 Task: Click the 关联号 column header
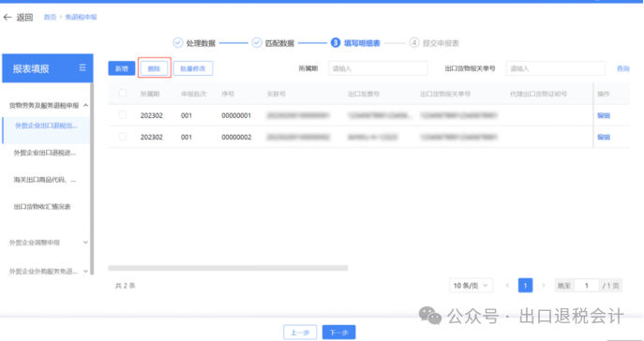click(x=276, y=94)
